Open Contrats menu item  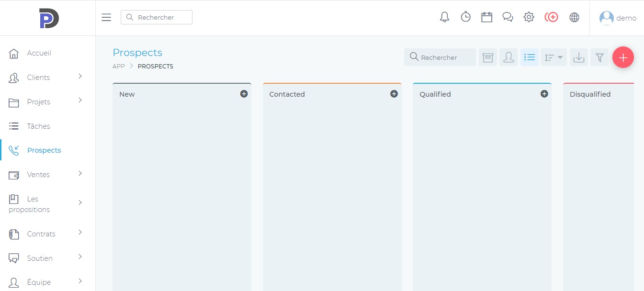coord(48,234)
